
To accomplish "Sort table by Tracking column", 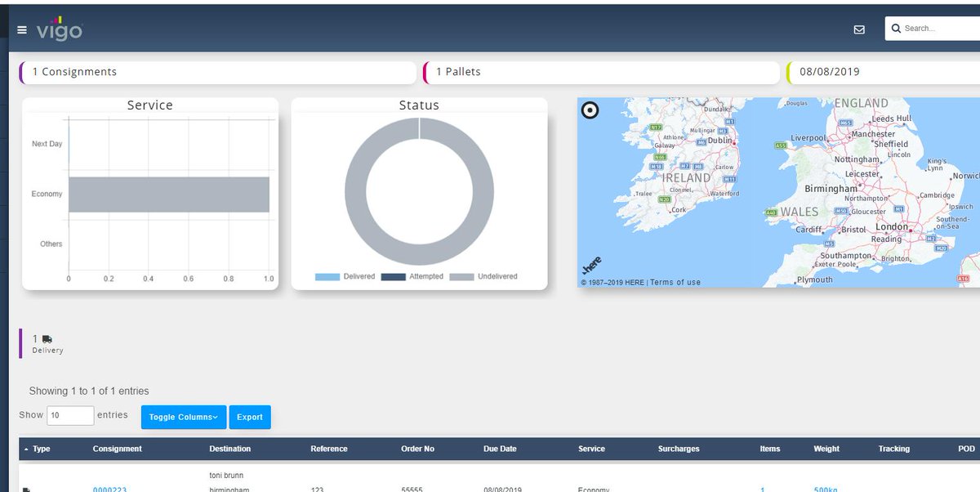I will 894,449.
